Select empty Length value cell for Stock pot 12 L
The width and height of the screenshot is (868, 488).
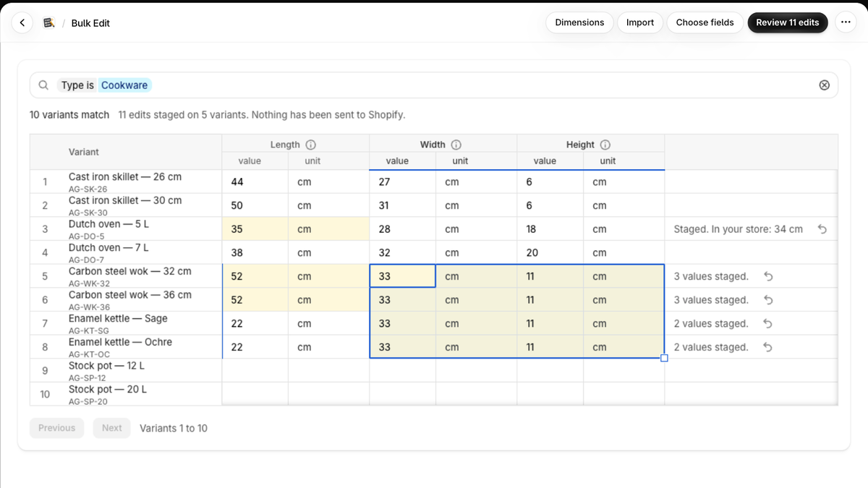(255, 371)
